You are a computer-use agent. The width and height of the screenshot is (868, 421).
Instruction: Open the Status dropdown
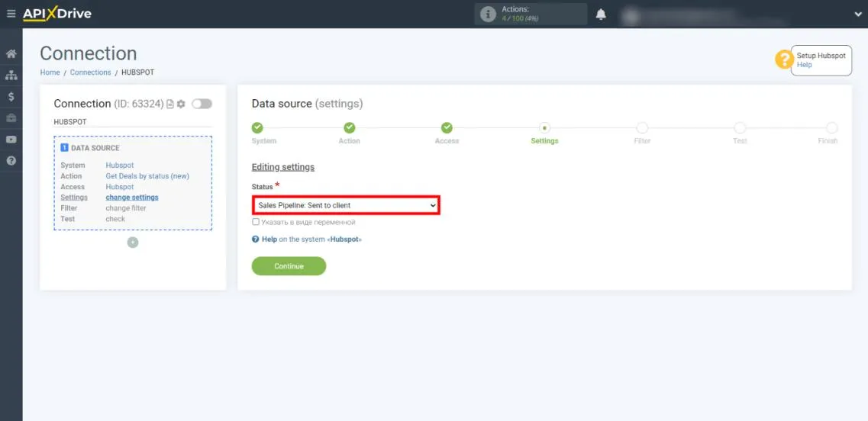pyautogui.click(x=346, y=205)
